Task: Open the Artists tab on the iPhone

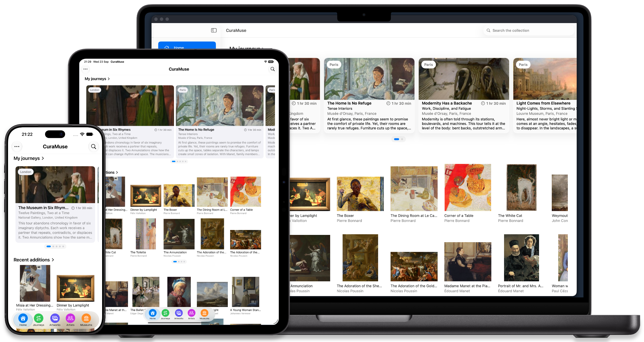Action: 70,320
